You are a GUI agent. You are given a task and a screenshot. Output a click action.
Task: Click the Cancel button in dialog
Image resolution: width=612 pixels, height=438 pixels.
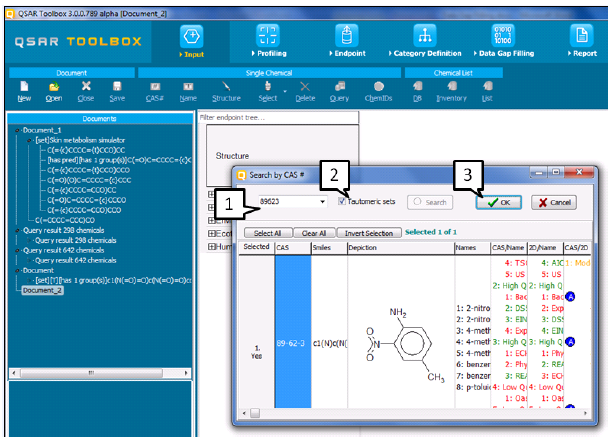[554, 202]
